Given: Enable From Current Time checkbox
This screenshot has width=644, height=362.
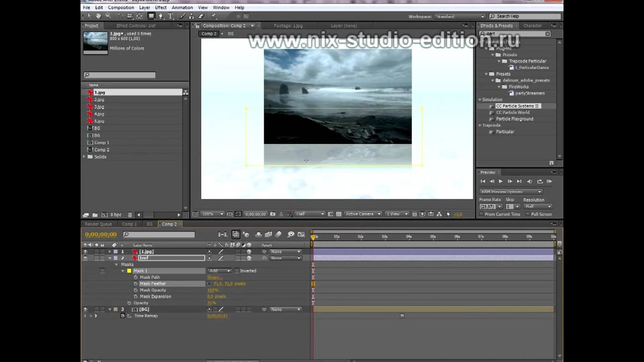Looking at the screenshot, I should tap(481, 214).
